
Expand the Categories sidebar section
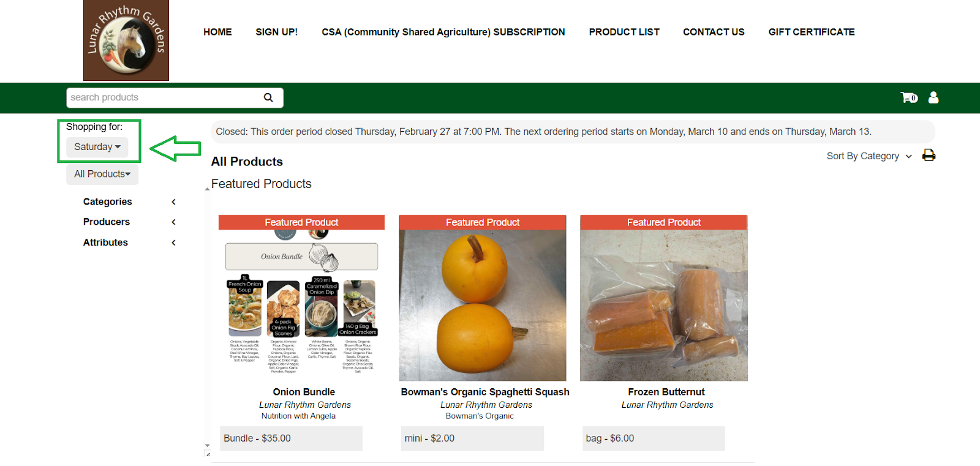pyautogui.click(x=129, y=201)
